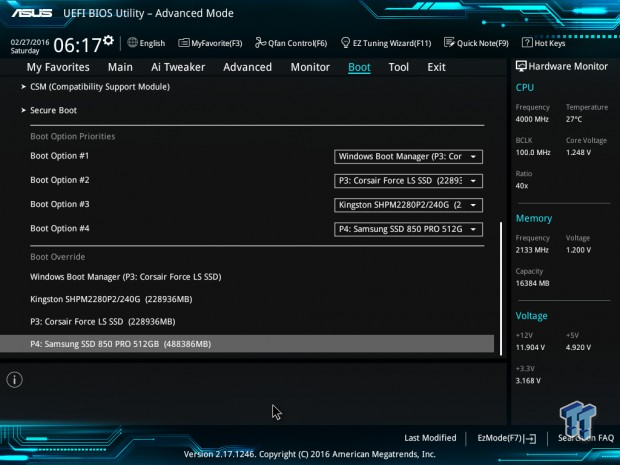Click memory frequency 2133 MHz value
Image resolution: width=620 pixels, height=465 pixels.
(x=532, y=250)
